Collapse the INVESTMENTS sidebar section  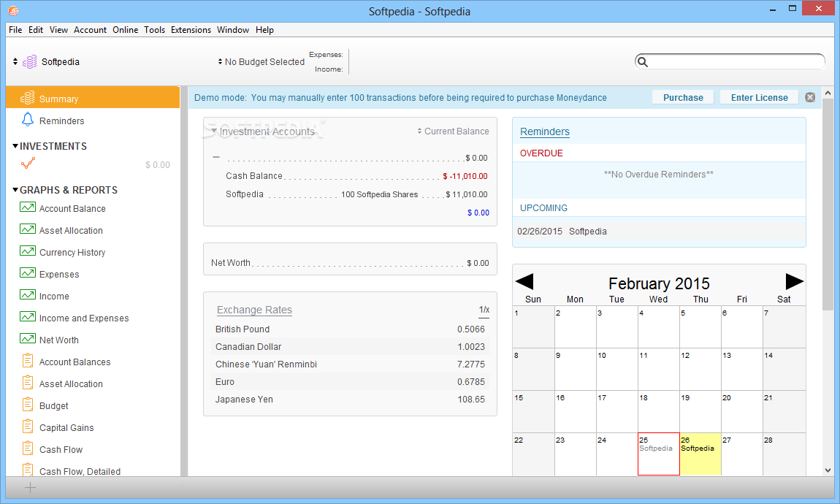15,145
